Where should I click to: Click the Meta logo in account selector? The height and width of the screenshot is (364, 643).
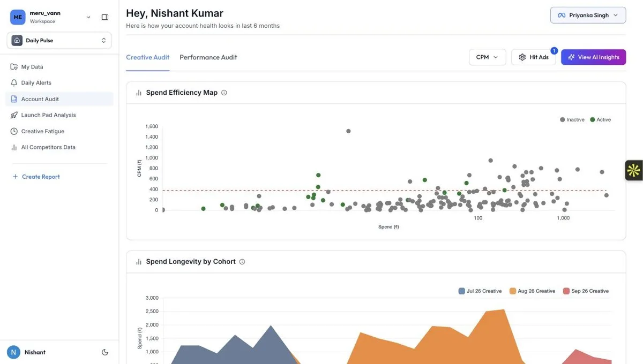click(x=562, y=16)
